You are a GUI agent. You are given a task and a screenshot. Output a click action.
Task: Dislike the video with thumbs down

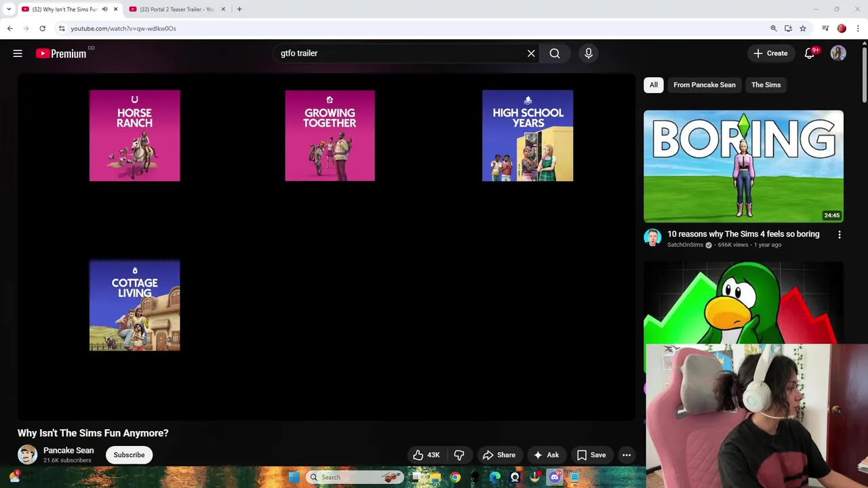tap(459, 455)
